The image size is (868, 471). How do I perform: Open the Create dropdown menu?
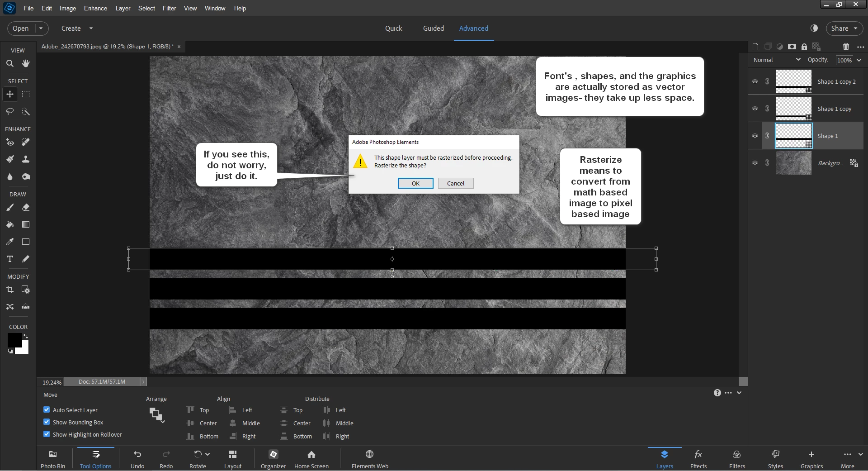point(77,28)
